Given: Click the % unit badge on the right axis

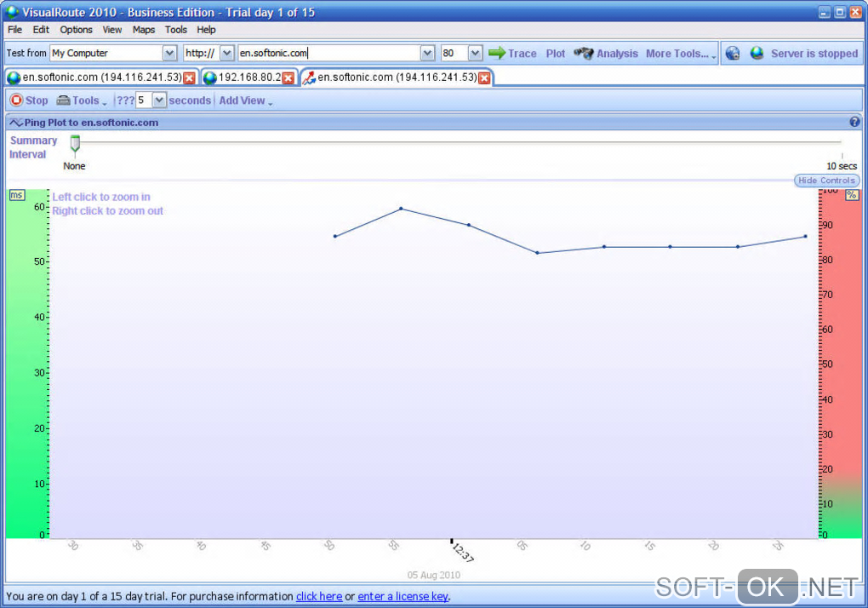Looking at the screenshot, I should [852, 195].
